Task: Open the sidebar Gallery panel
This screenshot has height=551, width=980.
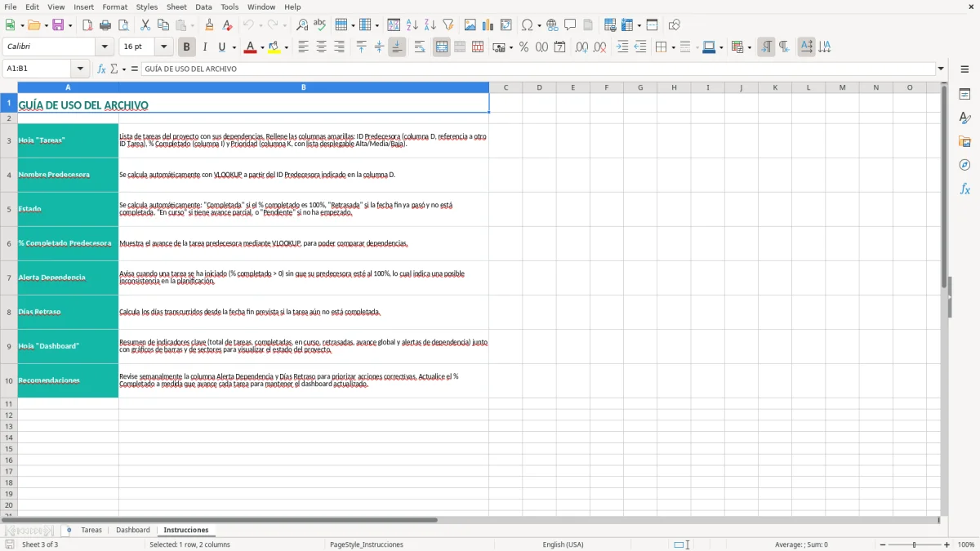Action: point(964,141)
